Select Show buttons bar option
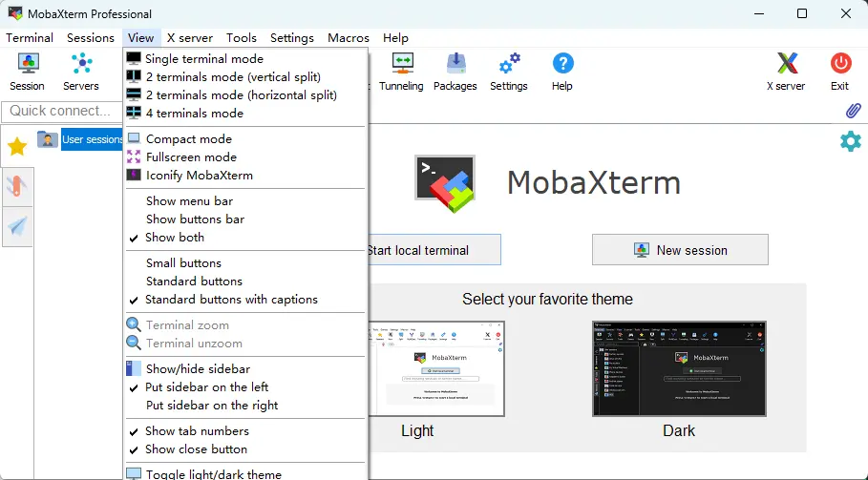Image resolution: width=868 pixels, height=480 pixels. pos(245,219)
